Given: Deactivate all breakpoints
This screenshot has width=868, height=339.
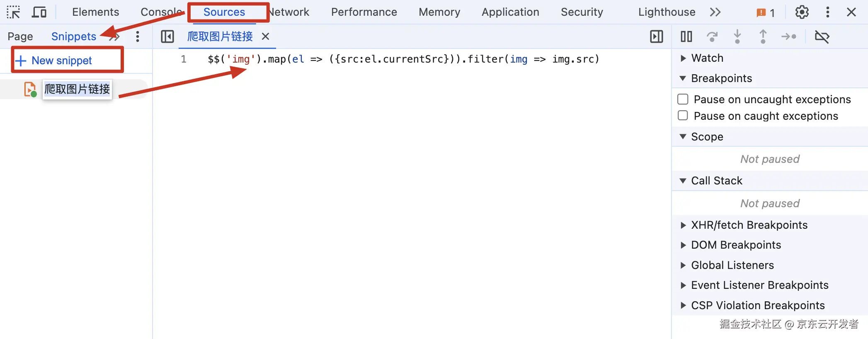Looking at the screenshot, I should click(822, 37).
